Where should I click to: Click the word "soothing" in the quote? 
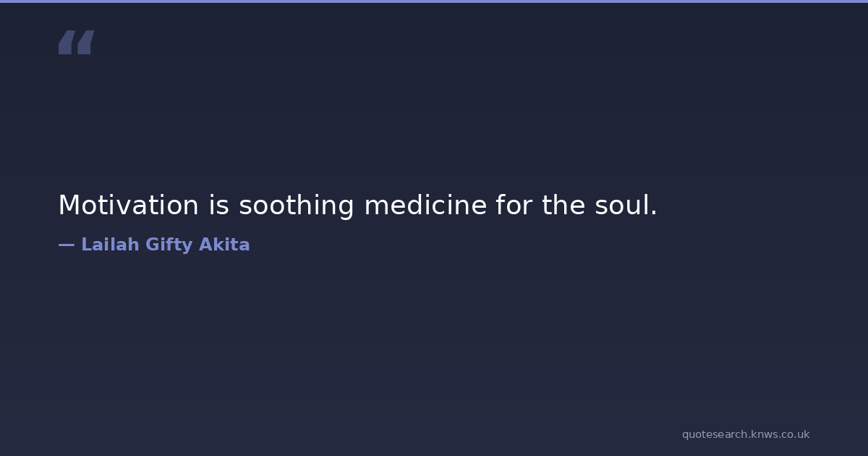296,206
